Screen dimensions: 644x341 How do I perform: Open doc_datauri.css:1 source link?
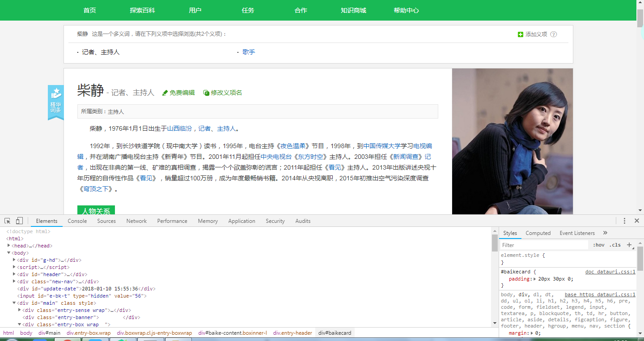610,272
